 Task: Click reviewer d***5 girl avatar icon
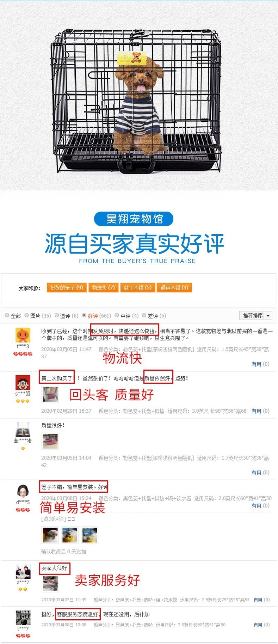pos(23,491)
